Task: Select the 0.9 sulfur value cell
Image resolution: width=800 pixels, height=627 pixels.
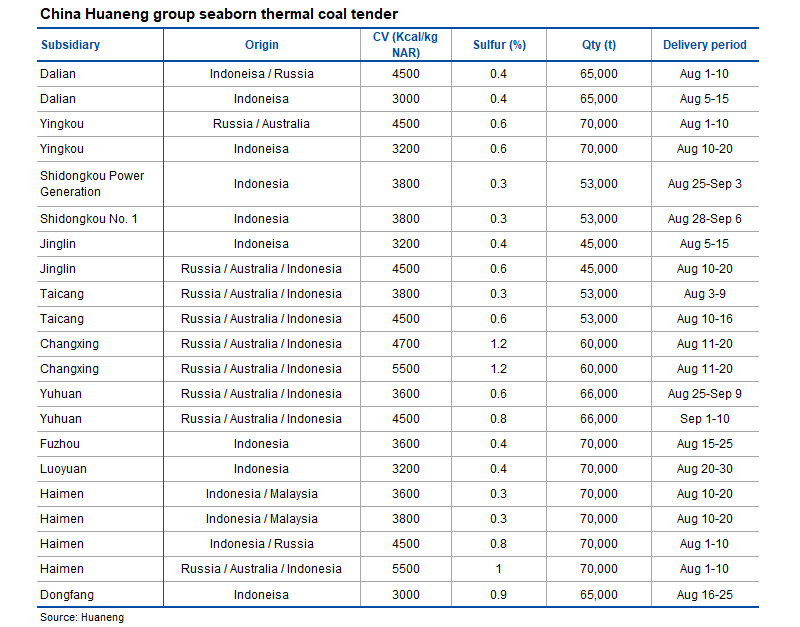Action: 498,595
